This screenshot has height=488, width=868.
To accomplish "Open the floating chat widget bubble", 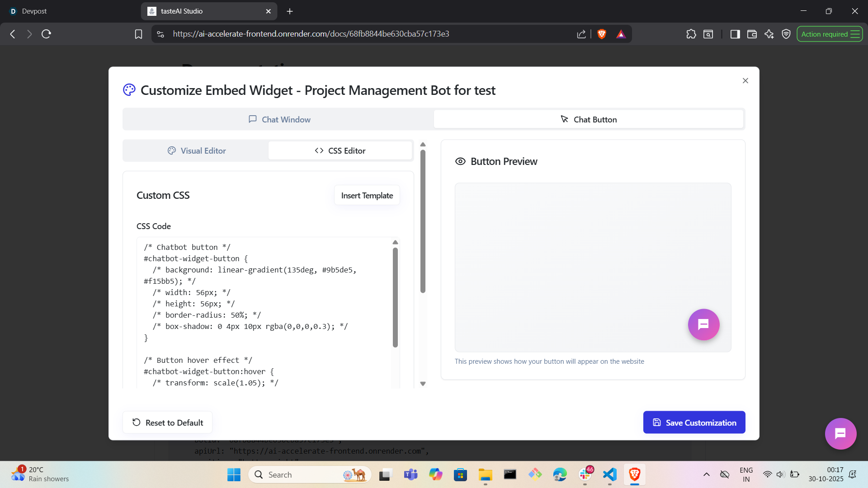I will pos(840,434).
